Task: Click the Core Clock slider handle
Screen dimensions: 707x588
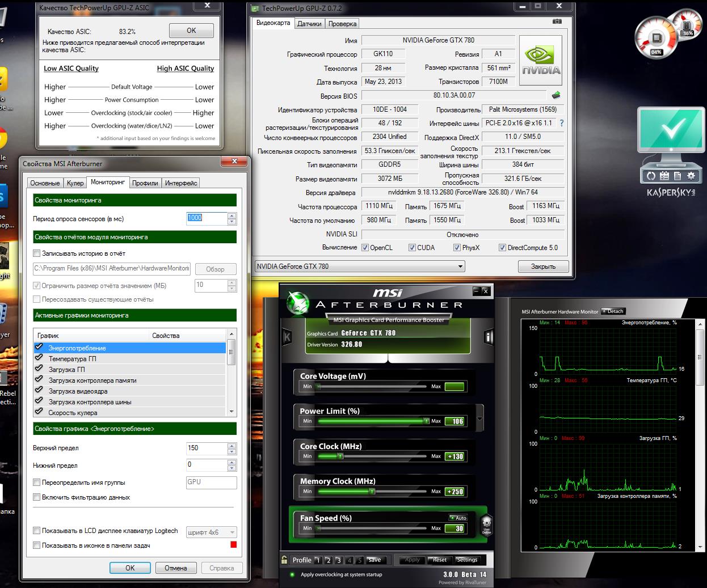Action: click(x=340, y=456)
